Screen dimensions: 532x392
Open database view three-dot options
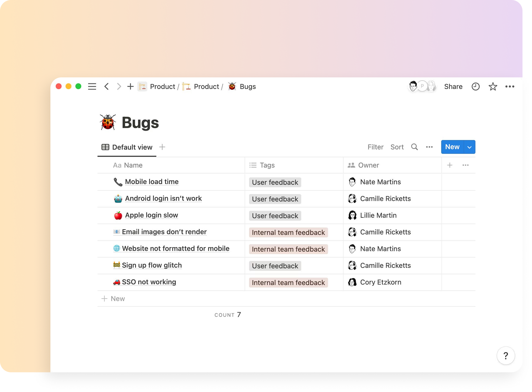429,147
